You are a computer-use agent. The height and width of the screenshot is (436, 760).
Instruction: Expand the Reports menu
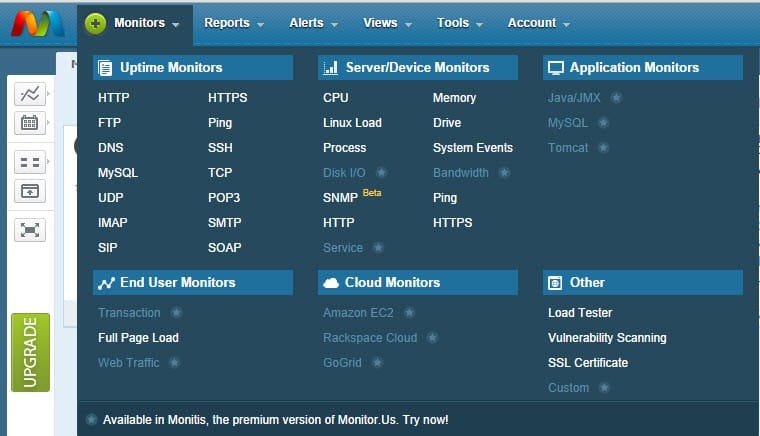[234, 23]
